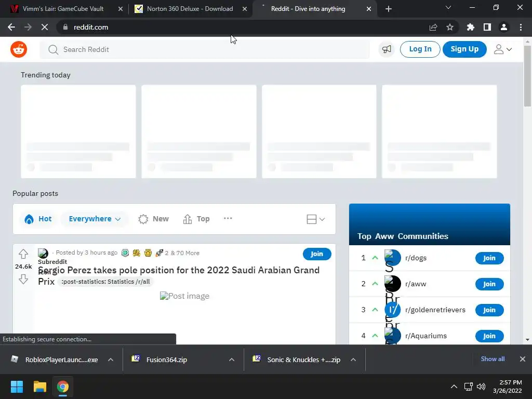The image size is (532, 399).
Task: Join the r/aww community
Action: click(489, 284)
